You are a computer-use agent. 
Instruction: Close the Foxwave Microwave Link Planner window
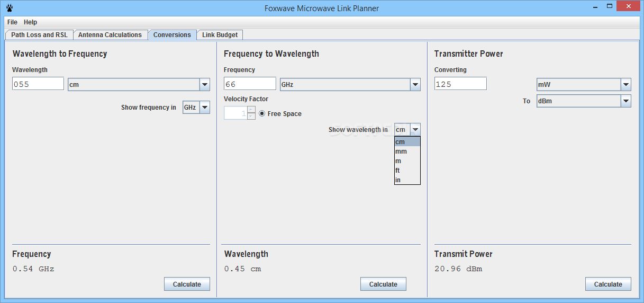629,6
